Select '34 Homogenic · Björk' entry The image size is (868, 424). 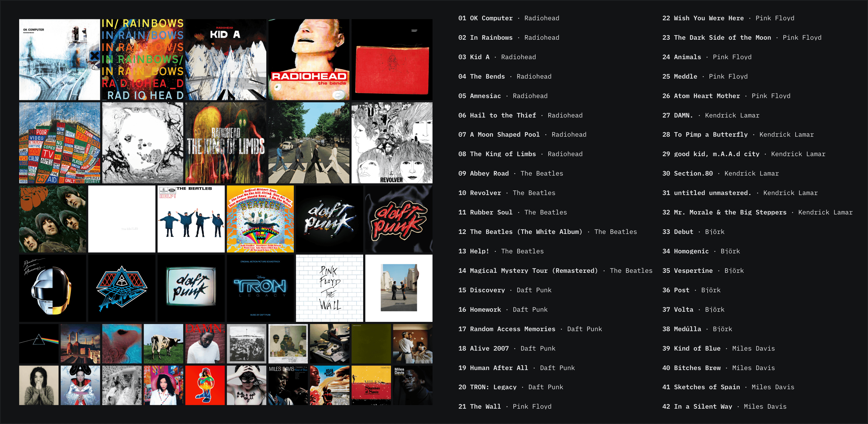[x=701, y=251]
